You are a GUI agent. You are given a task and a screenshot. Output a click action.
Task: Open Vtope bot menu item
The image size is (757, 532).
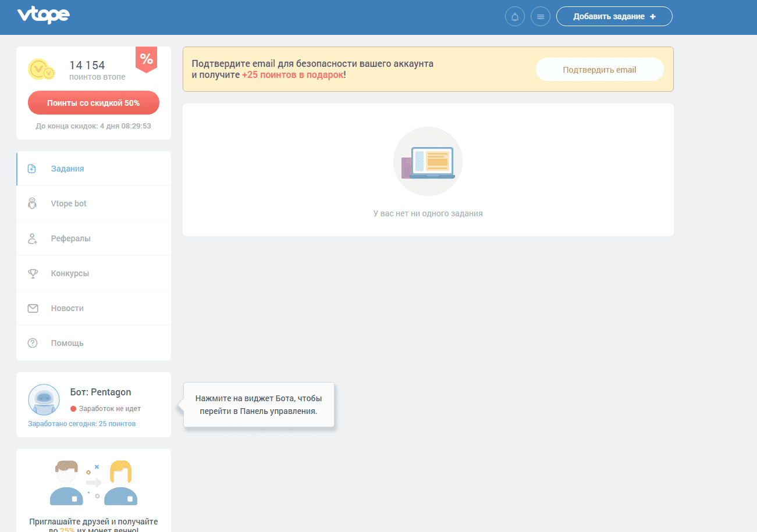click(x=69, y=203)
